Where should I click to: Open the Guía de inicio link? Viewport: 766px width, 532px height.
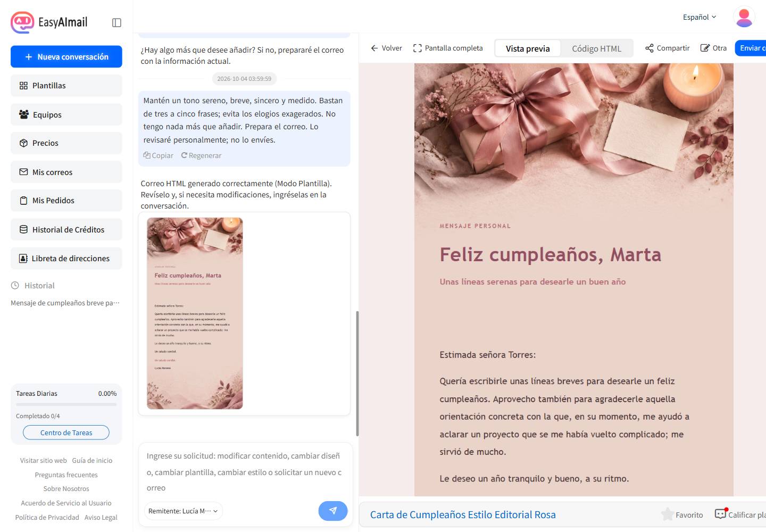[92, 461]
